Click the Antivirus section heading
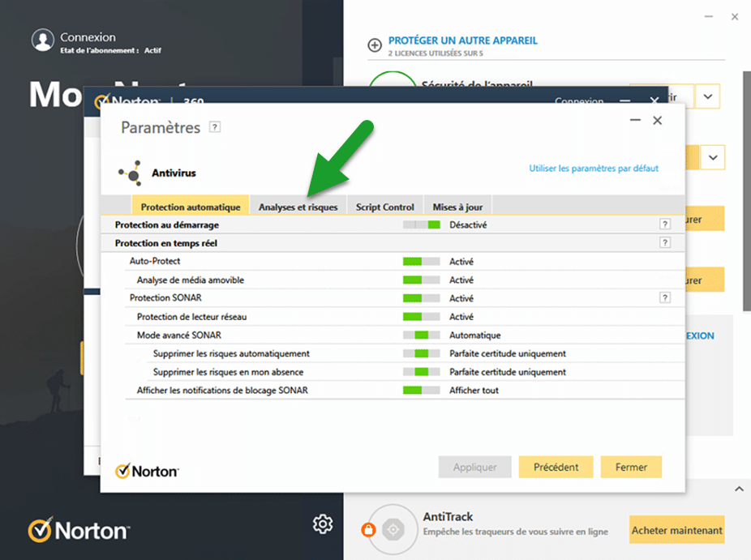This screenshot has width=751, height=560. [174, 173]
